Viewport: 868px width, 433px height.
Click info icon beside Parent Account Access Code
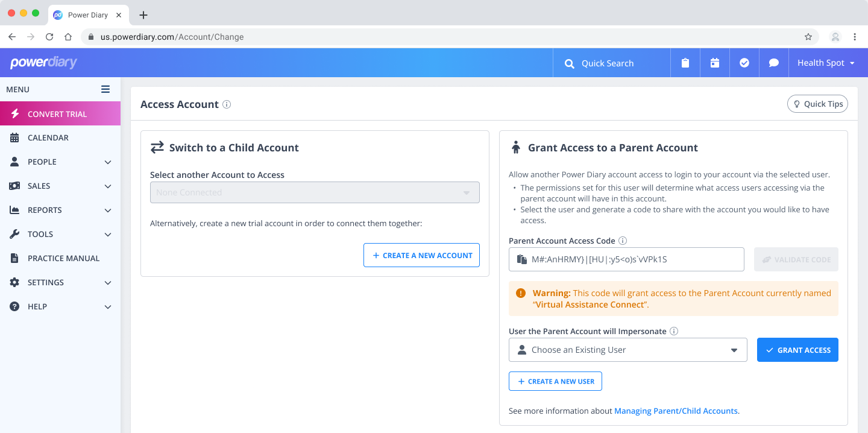[623, 241]
